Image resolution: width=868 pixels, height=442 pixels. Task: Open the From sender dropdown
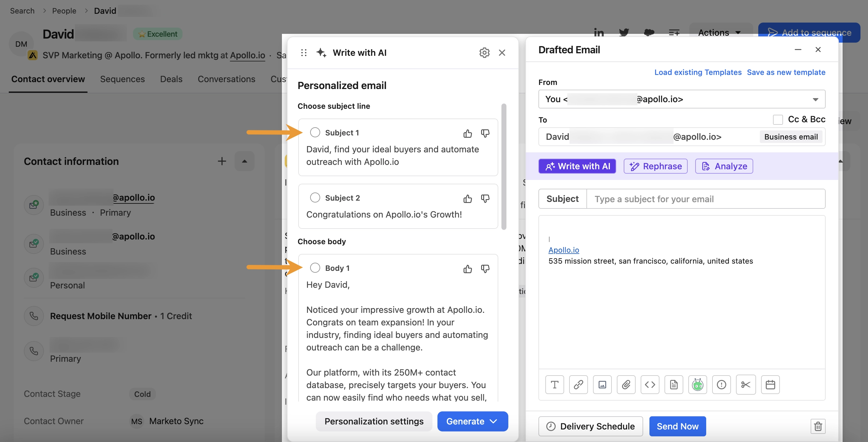(815, 99)
